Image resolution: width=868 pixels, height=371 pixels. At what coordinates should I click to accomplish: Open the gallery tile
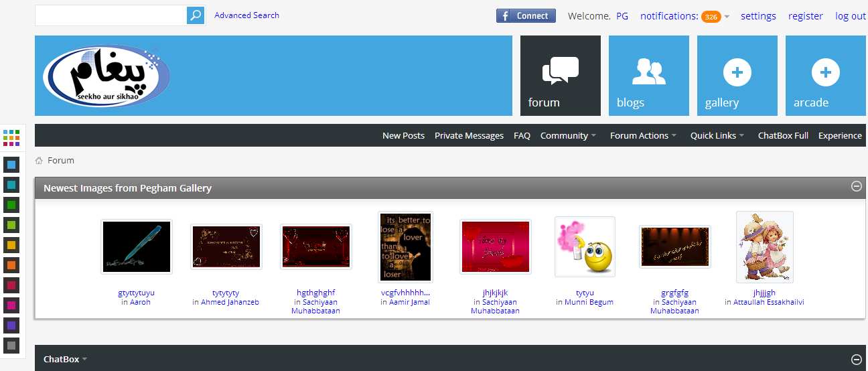click(737, 76)
